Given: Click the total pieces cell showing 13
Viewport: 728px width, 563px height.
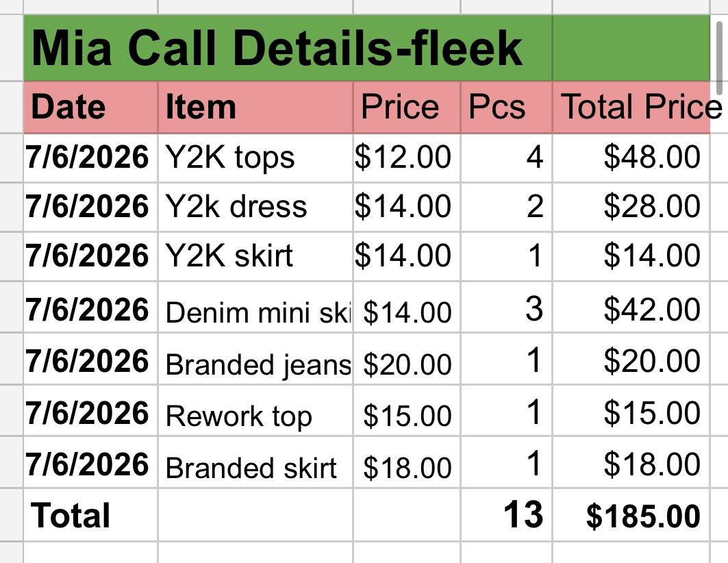Looking at the screenshot, I should click(506, 515).
